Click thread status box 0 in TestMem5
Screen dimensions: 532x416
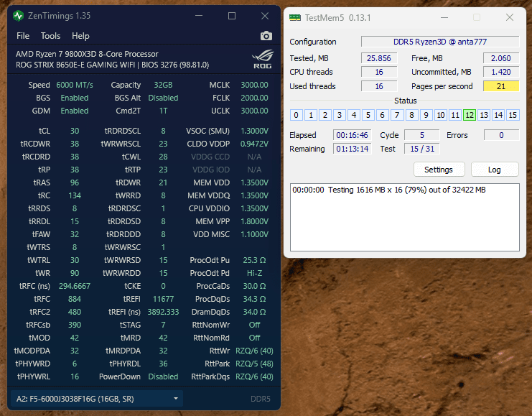click(297, 115)
